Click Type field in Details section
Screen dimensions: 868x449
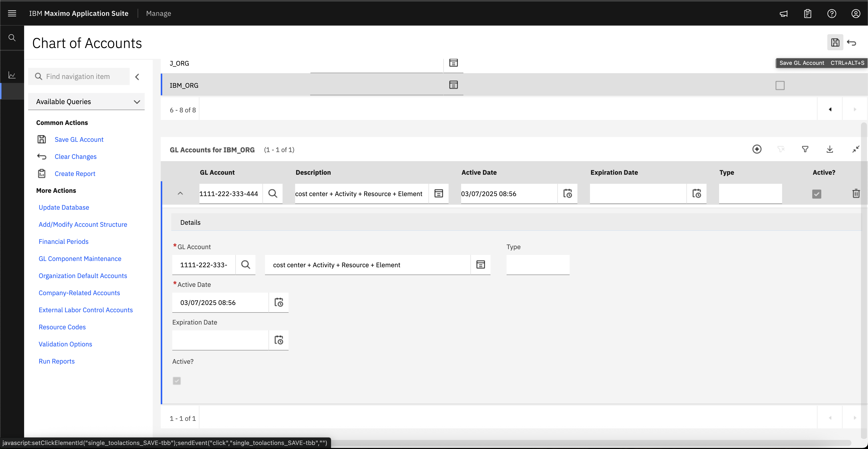coord(538,265)
